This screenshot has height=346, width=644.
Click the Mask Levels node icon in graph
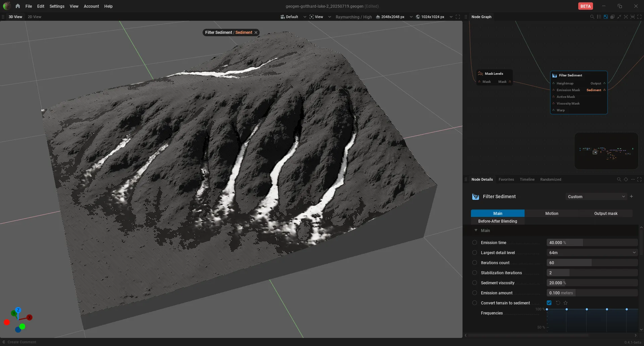[x=480, y=73]
